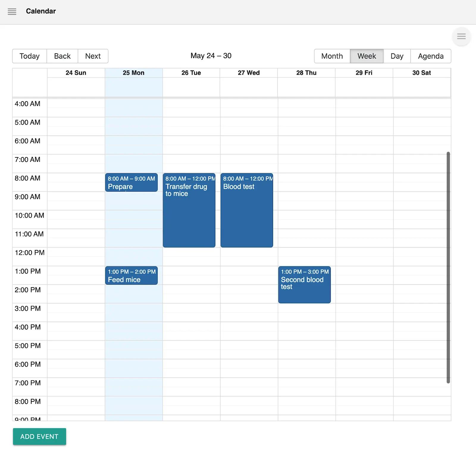This screenshot has width=476, height=450.
Task: Switch to Day view
Action: click(x=397, y=56)
